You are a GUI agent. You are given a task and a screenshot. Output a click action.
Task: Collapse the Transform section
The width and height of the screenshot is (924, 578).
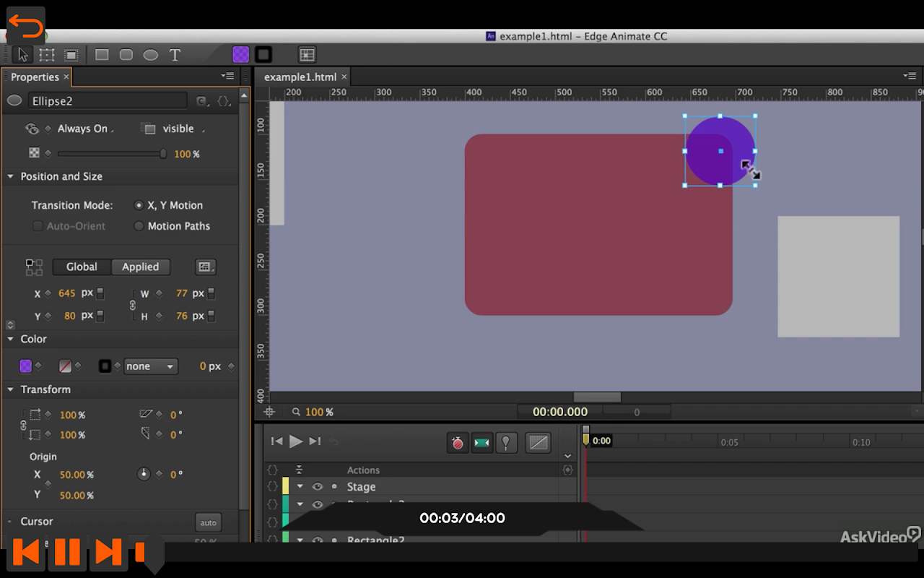(11, 389)
